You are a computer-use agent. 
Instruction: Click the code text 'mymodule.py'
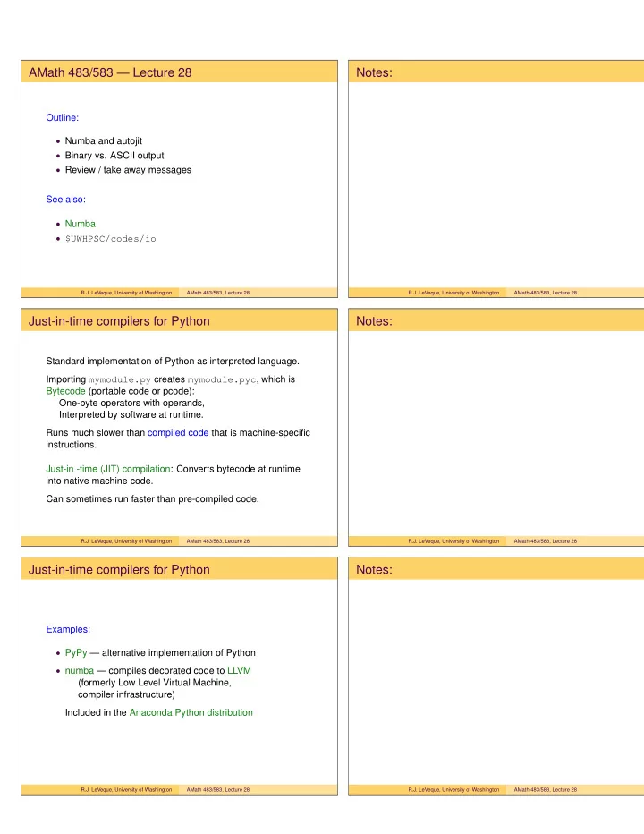pos(120,379)
